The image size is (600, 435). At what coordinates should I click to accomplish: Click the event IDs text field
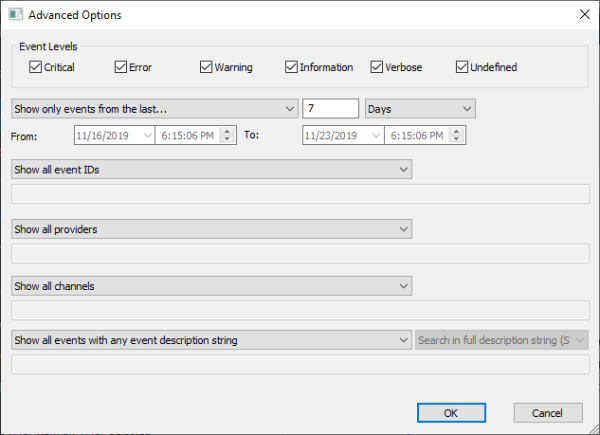(x=299, y=194)
